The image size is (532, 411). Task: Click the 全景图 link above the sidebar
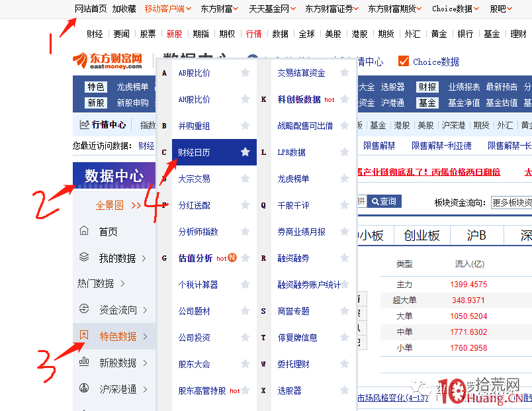103,205
